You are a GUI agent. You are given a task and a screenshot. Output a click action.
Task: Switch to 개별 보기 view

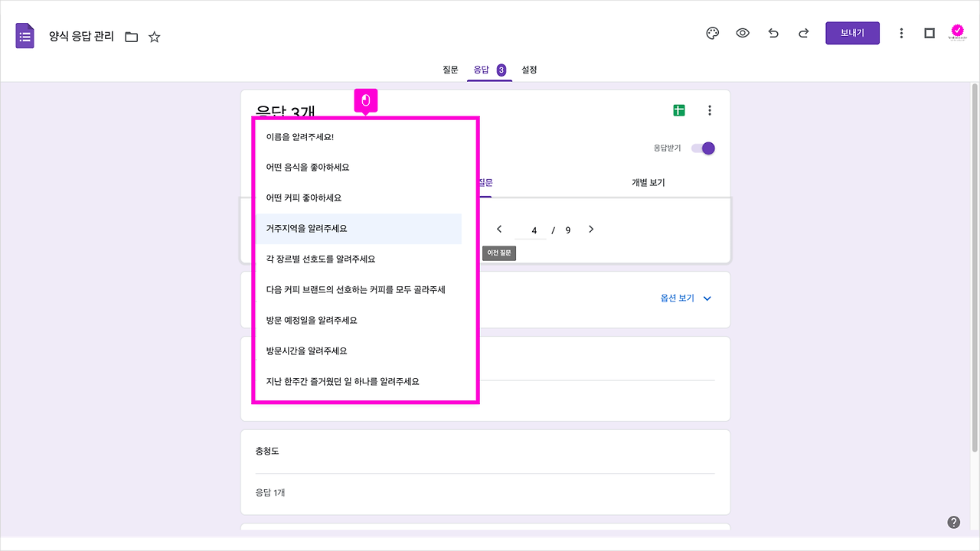[x=647, y=182]
